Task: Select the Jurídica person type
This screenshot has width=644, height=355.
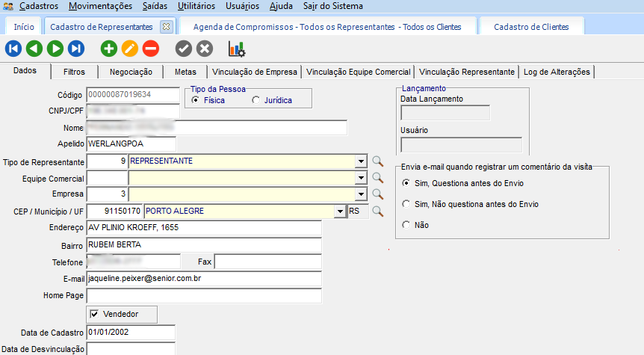Action: (258, 99)
